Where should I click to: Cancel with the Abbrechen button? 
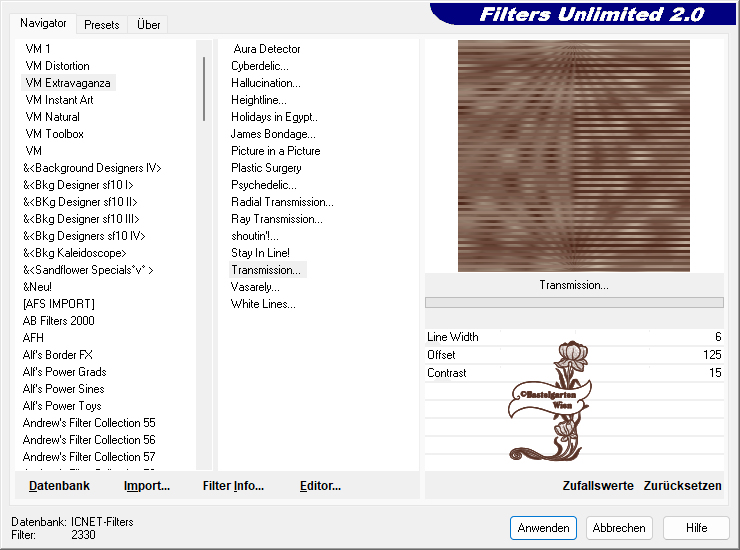(618, 528)
